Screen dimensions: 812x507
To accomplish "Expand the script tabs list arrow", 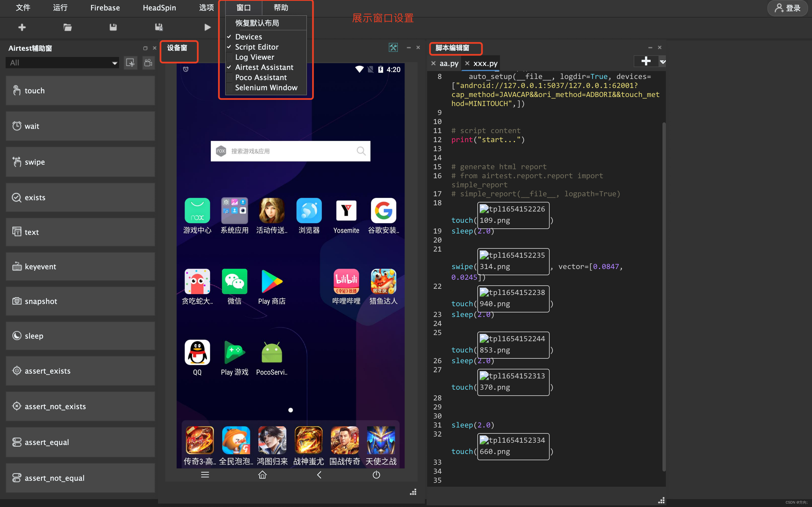I will pos(662,62).
